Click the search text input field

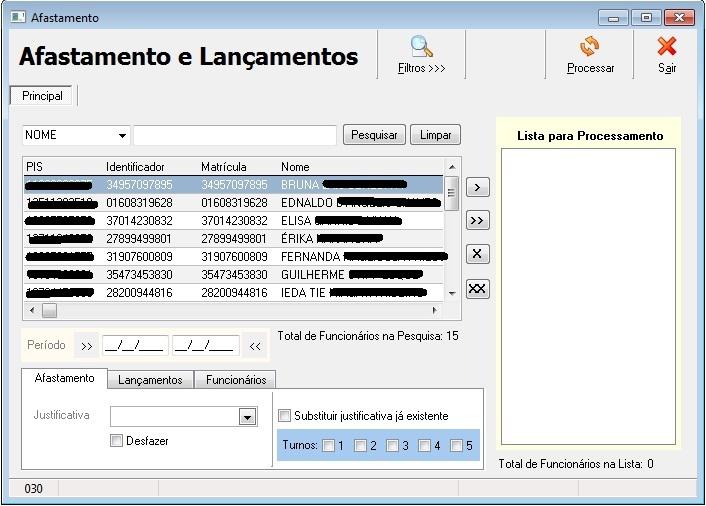tap(235, 135)
